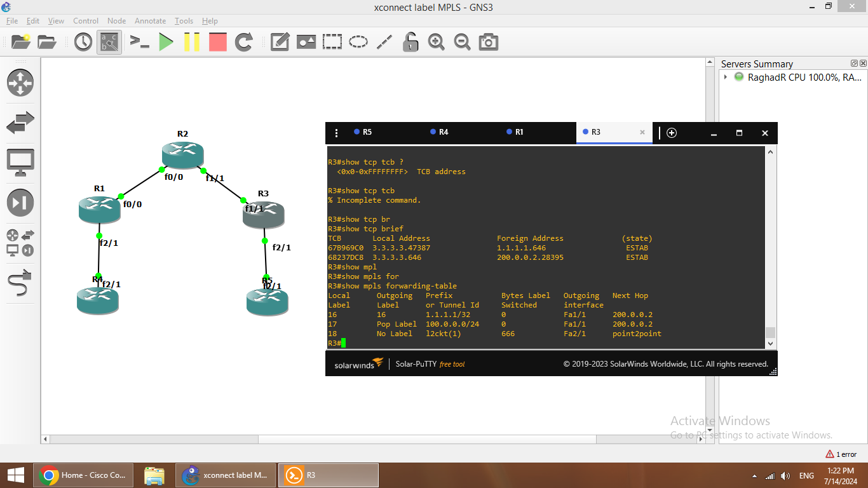868x488 pixels.
Task: Start all nodes with green play icon
Action: click(x=166, y=42)
